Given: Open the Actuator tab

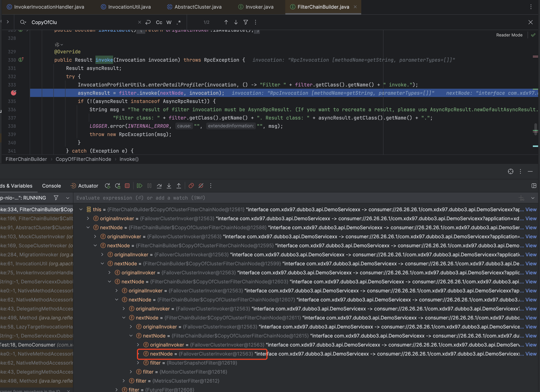Looking at the screenshot, I should point(84,186).
